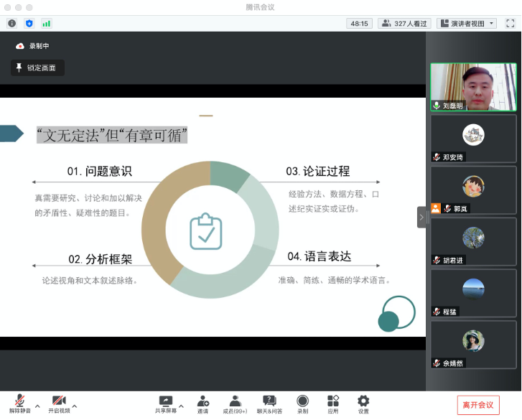Select 胡君进's participant tile
522x420 pixels.
pos(473,242)
